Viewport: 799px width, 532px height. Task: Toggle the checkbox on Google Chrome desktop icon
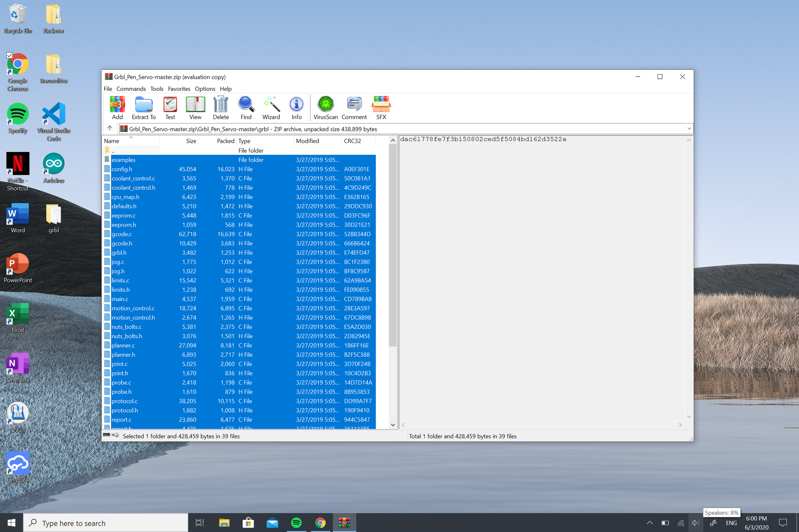click(x=10, y=55)
